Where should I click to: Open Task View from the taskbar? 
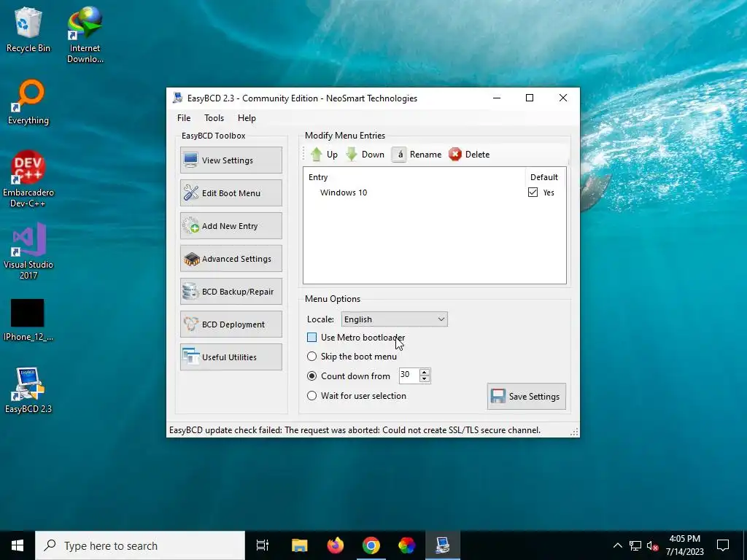click(262, 545)
